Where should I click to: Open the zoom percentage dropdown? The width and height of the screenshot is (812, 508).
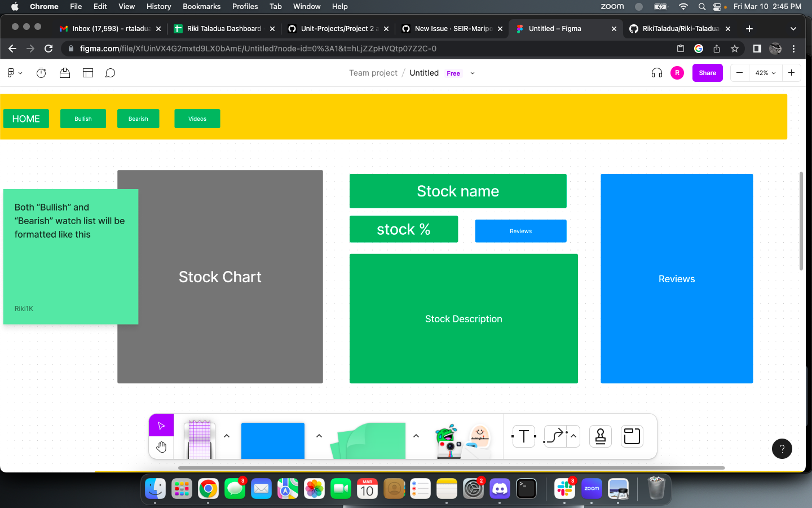(x=764, y=73)
